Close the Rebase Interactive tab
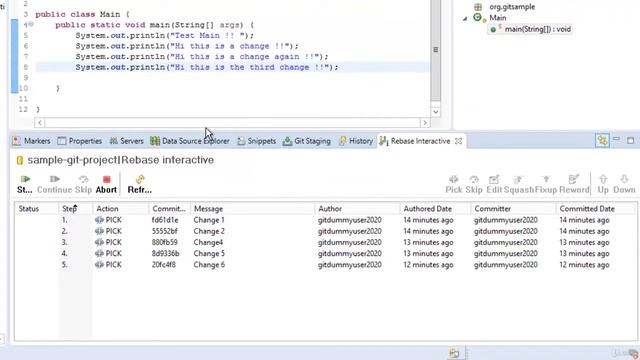Screen dimensions: 640x360 (x=458, y=141)
